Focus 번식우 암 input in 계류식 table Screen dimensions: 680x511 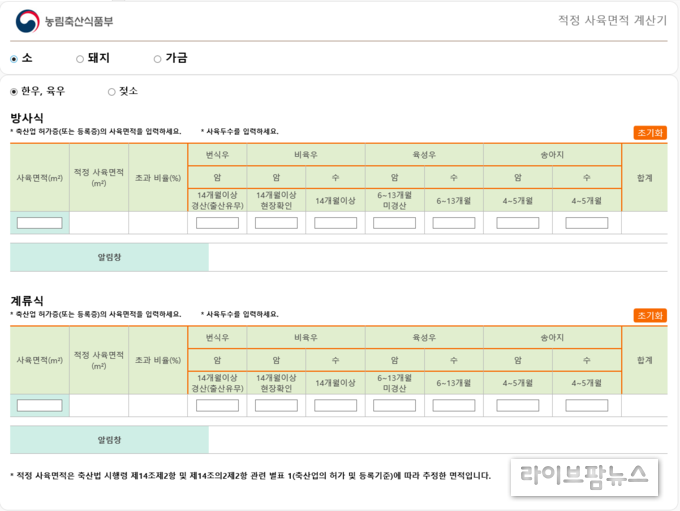[x=217, y=406]
